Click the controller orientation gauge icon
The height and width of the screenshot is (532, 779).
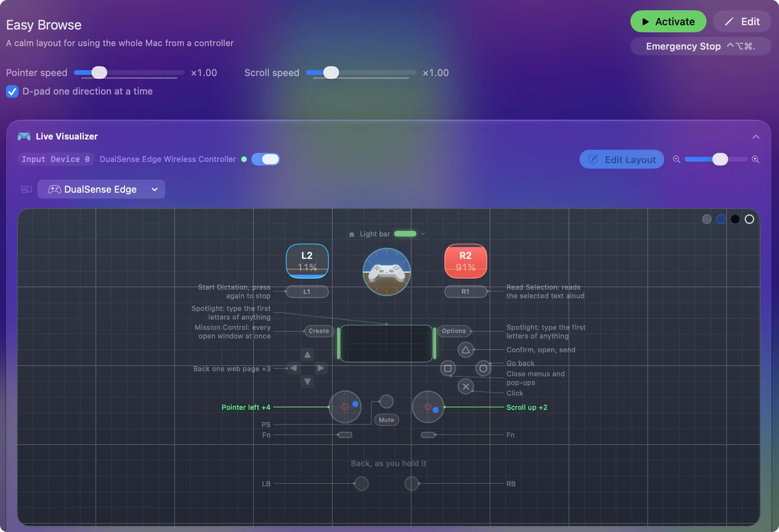(x=387, y=272)
